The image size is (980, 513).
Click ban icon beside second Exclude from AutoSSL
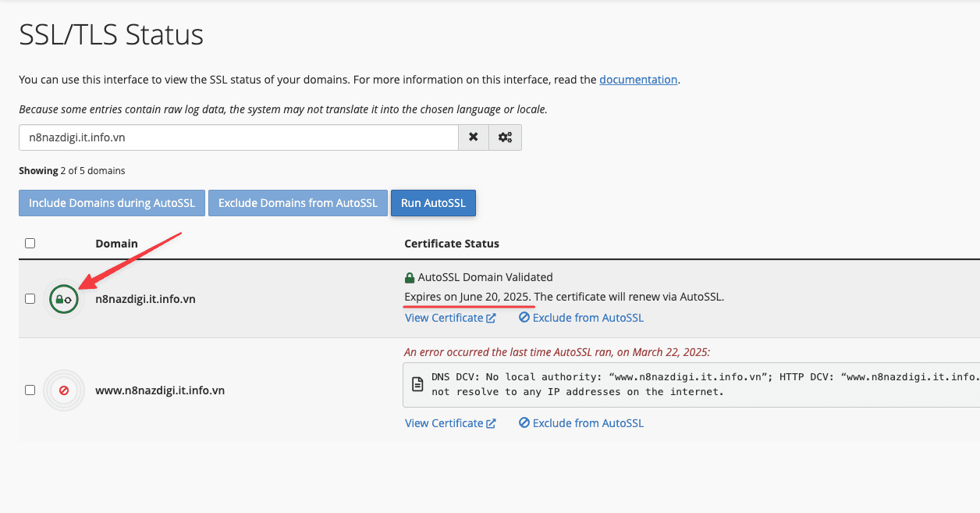(524, 423)
